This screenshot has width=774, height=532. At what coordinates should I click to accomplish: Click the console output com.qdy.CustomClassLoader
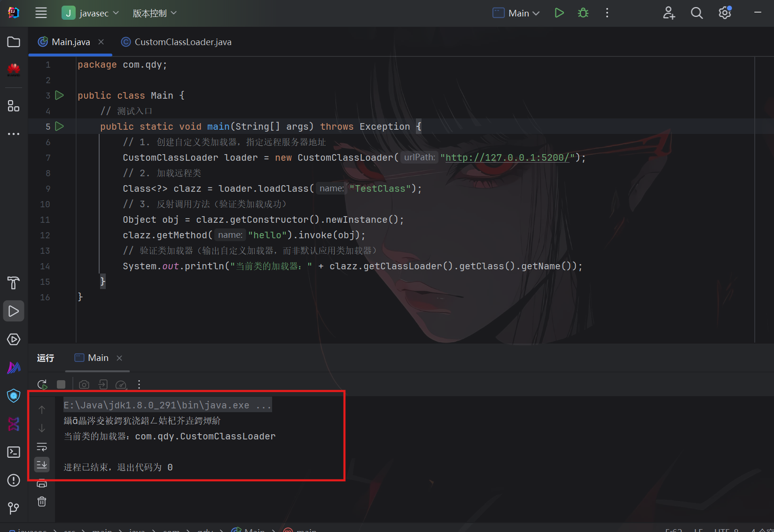pos(205,436)
